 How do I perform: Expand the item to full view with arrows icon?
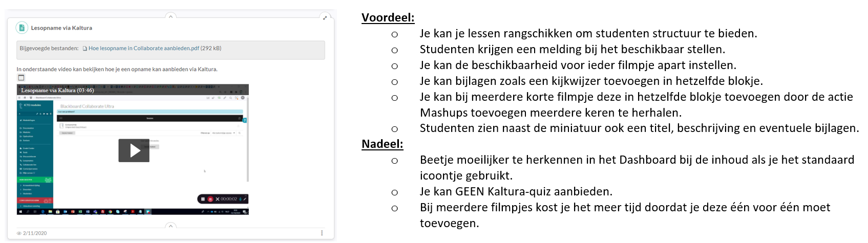325,18
